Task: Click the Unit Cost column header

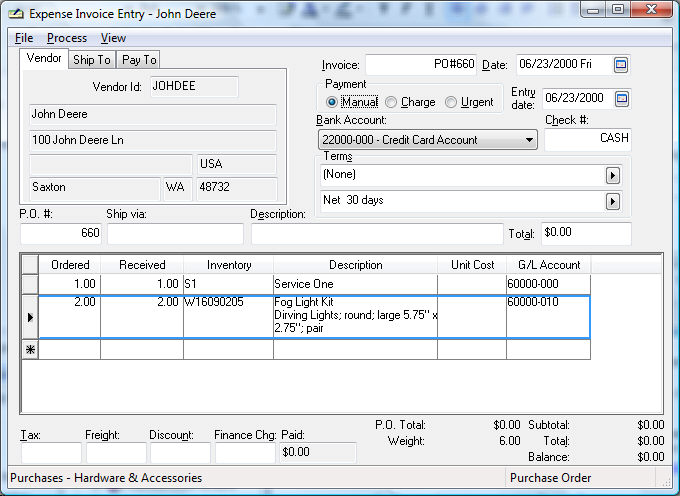Action: (x=472, y=264)
